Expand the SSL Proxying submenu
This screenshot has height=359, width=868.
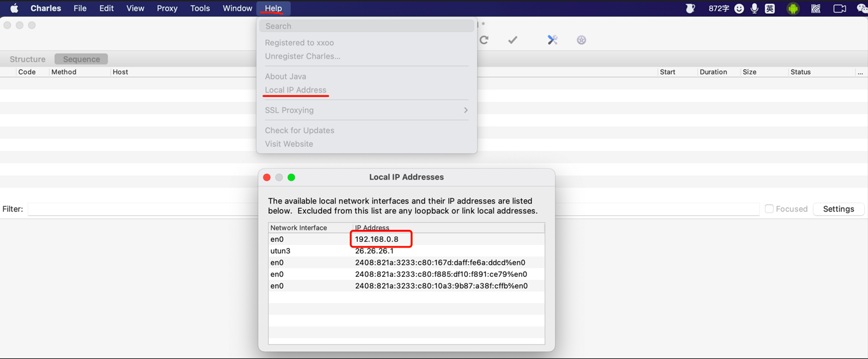(367, 110)
